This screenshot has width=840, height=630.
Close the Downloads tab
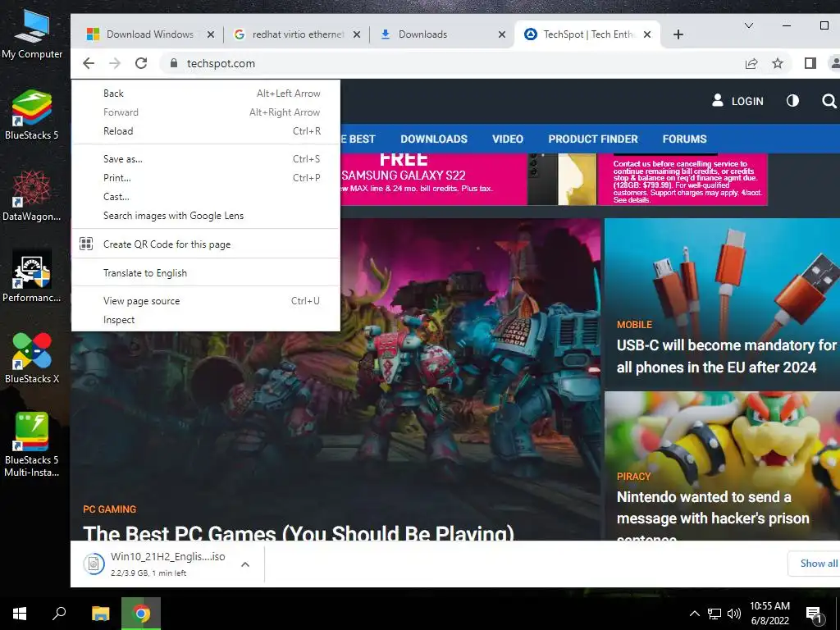point(502,34)
